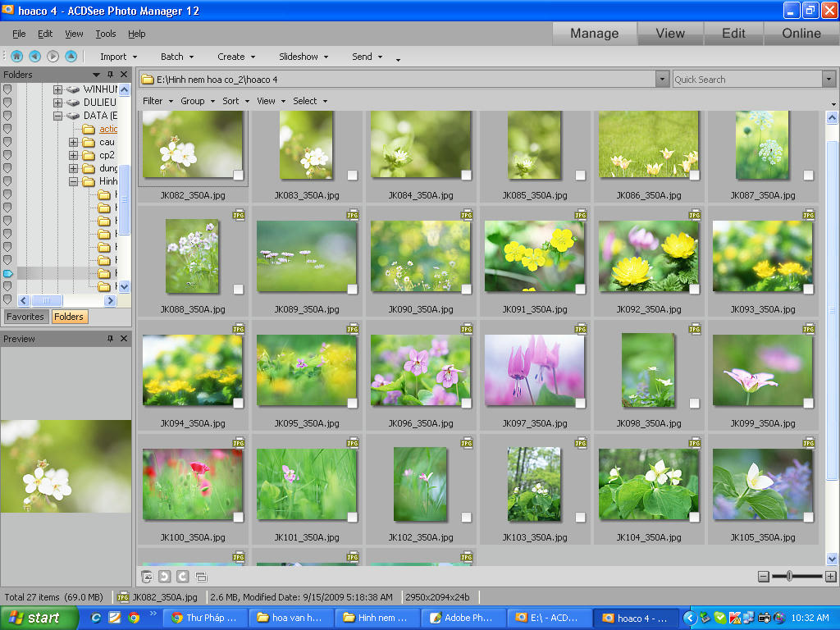Switch to the Adobe Ph... taskbar window

pos(462,618)
